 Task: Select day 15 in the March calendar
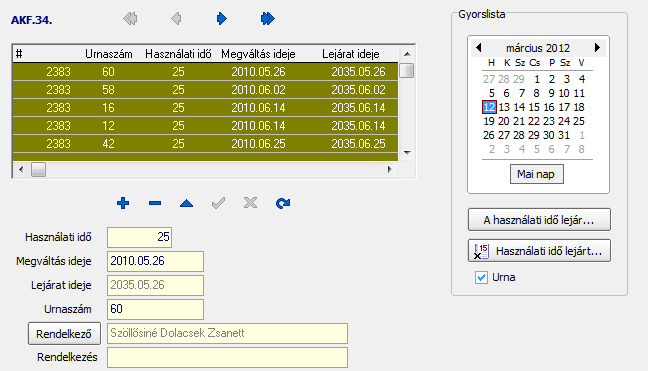(534, 107)
